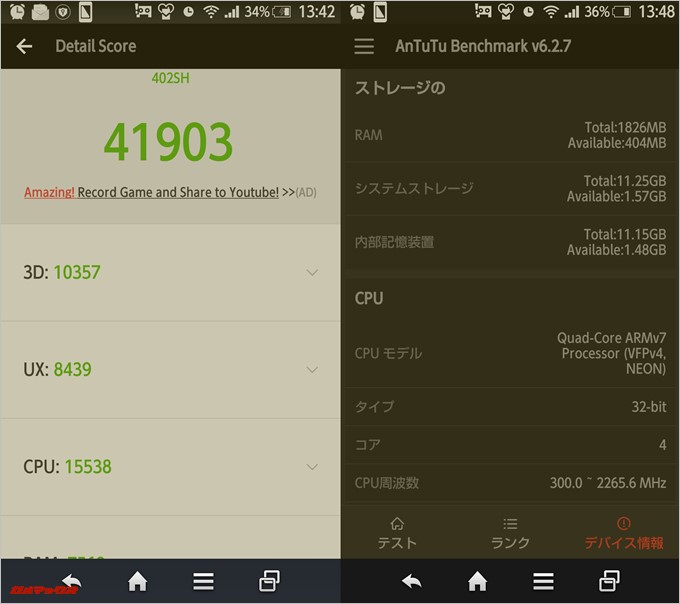Tap heart emoji icon in right status bar

506,12
